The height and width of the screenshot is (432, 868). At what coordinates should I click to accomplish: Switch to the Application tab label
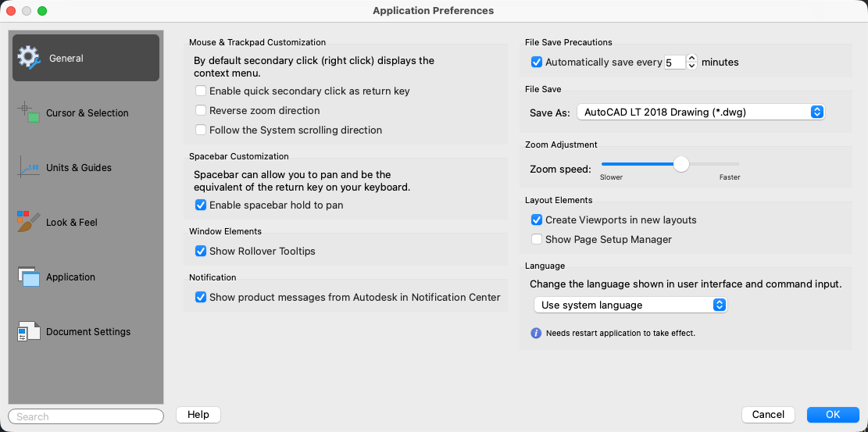tap(70, 277)
